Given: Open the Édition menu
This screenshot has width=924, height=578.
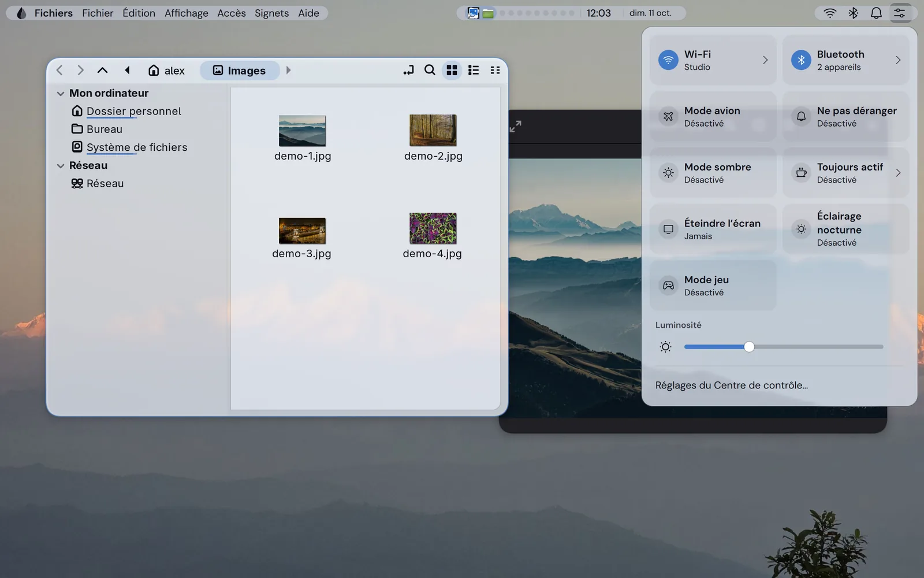Looking at the screenshot, I should [139, 13].
